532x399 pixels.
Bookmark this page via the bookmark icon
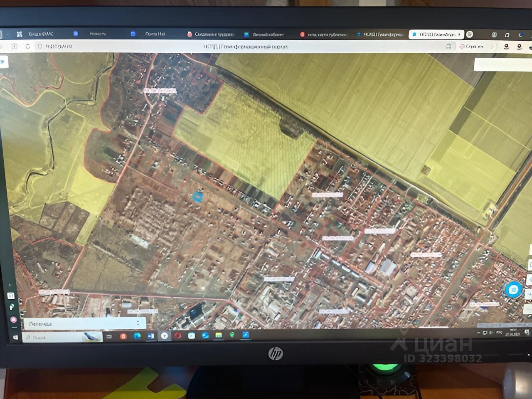click(x=448, y=47)
